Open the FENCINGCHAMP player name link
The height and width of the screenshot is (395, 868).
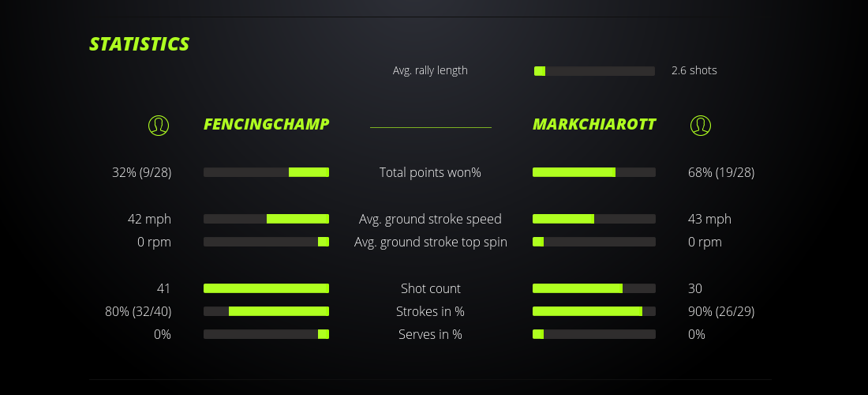pyautogui.click(x=266, y=124)
